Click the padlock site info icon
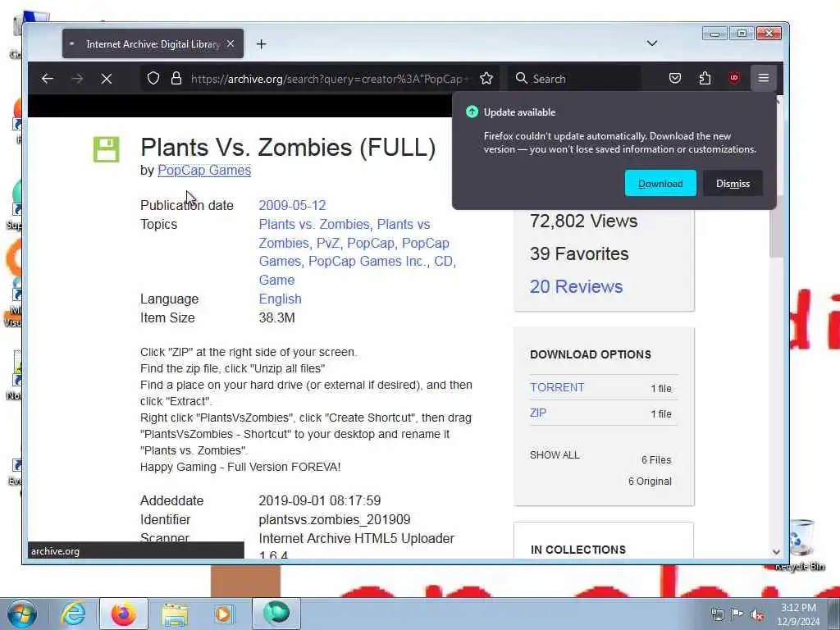The image size is (840, 630). tap(176, 79)
